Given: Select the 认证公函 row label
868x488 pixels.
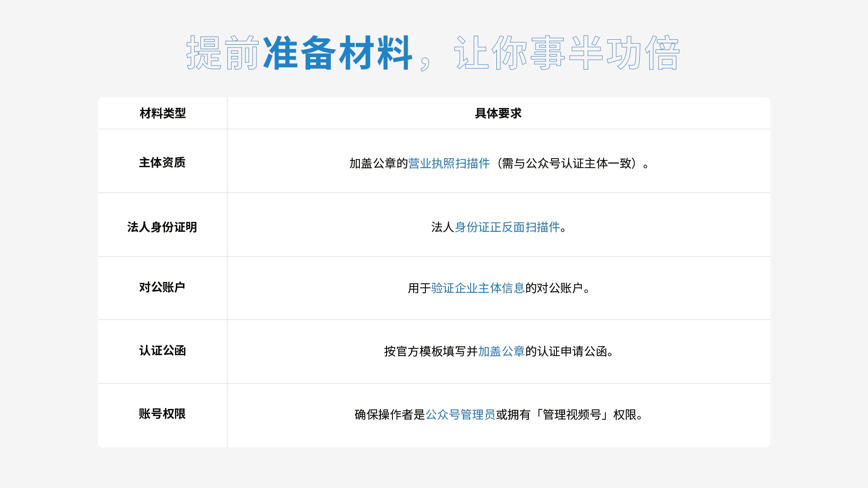Looking at the screenshot, I should tap(162, 351).
